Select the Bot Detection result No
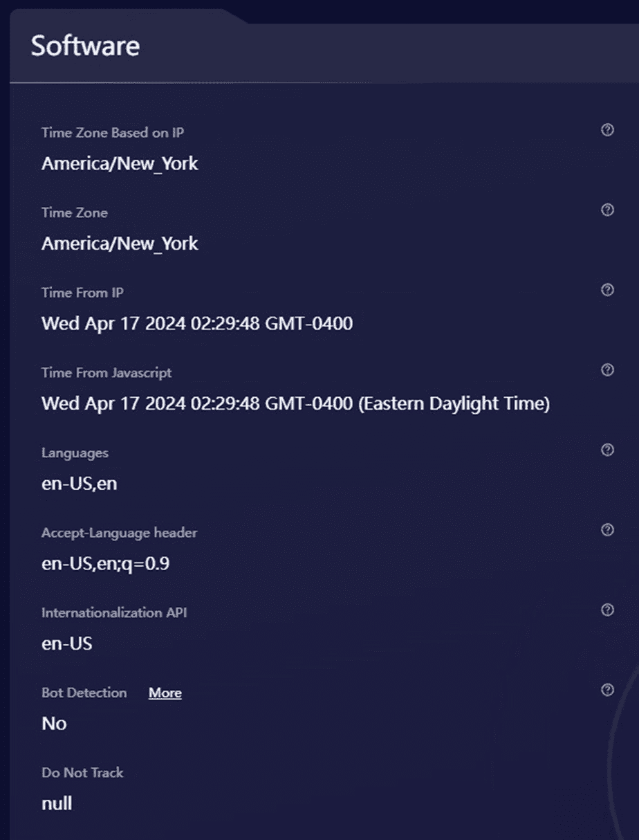The image size is (639, 840). click(54, 724)
